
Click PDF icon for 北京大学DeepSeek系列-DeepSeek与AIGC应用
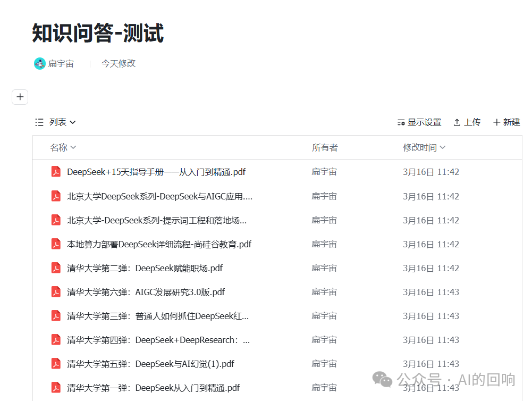(56, 196)
